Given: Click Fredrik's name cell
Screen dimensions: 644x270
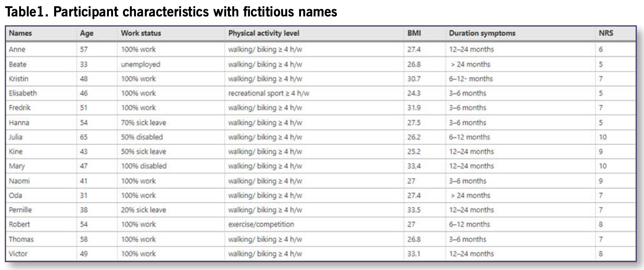Looking at the screenshot, I should (x=19, y=108).
